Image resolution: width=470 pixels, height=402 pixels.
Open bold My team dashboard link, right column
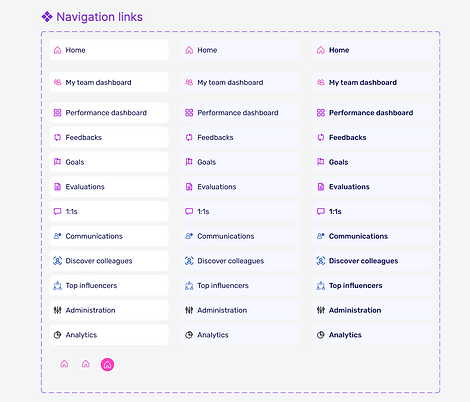coord(372,82)
